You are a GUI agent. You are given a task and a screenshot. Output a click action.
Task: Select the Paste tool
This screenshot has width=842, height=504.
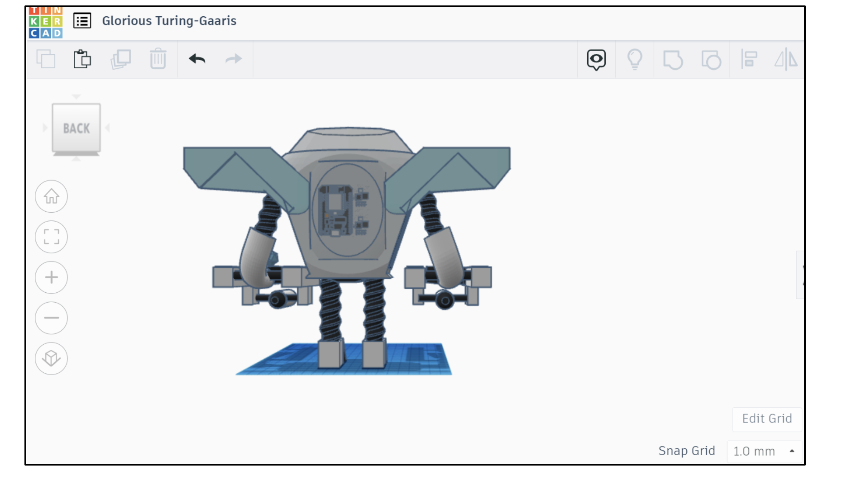pyautogui.click(x=82, y=59)
